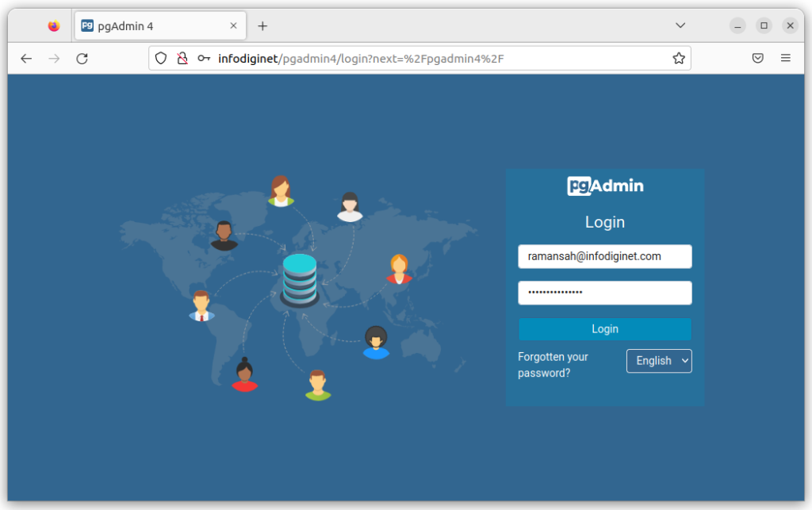This screenshot has width=812, height=510.
Task: Close the browser window
Action: pyautogui.click(x=791, y=25)
